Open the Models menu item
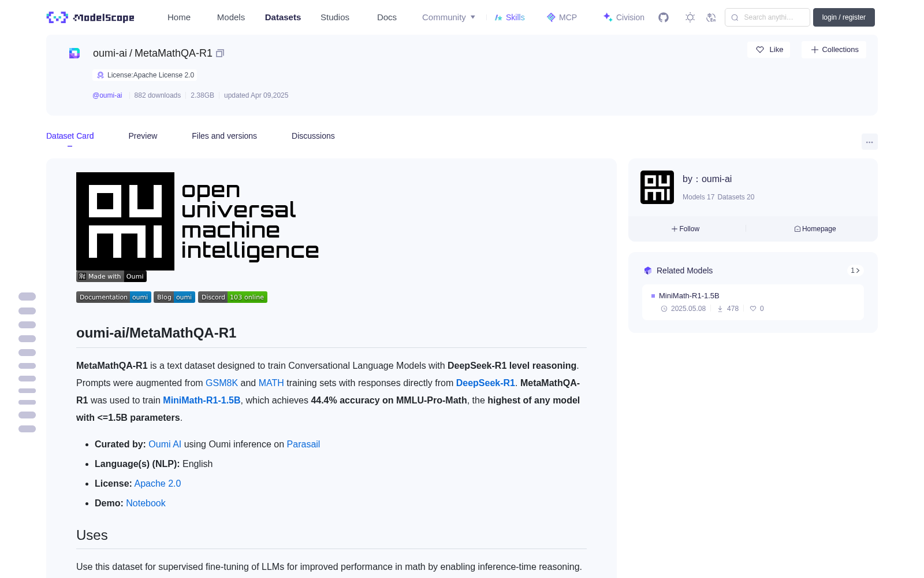 coord(231,17)
